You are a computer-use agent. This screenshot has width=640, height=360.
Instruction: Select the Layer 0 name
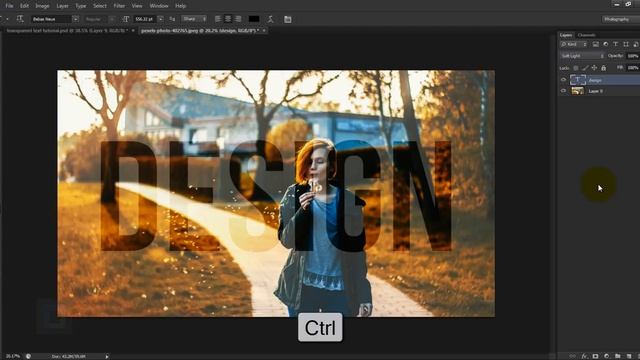[x=596, y=91]
